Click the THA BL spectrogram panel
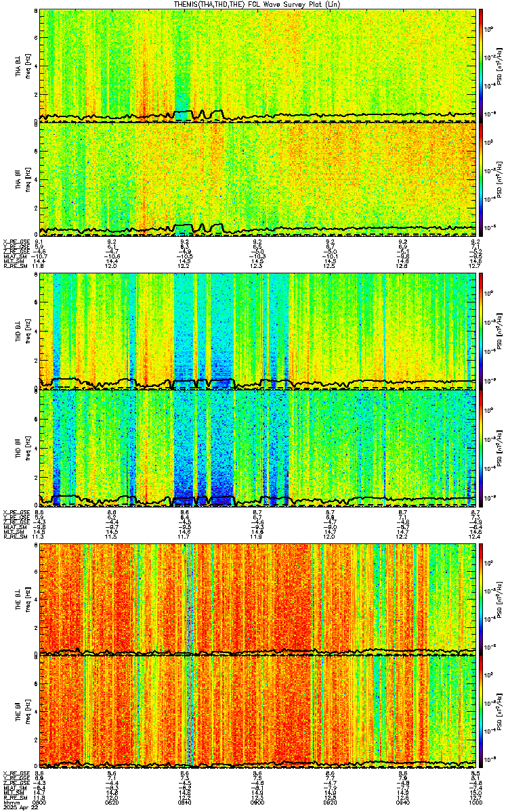This screenshot has height=812, width=508. coord(257,65)
